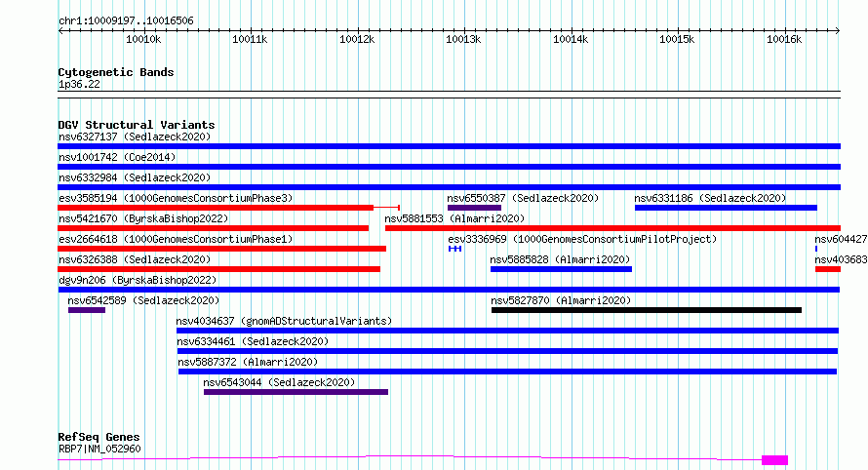
Task: Open nsv6543044 (Sedlazeck2020) label
Action: (x=279, y=382)
